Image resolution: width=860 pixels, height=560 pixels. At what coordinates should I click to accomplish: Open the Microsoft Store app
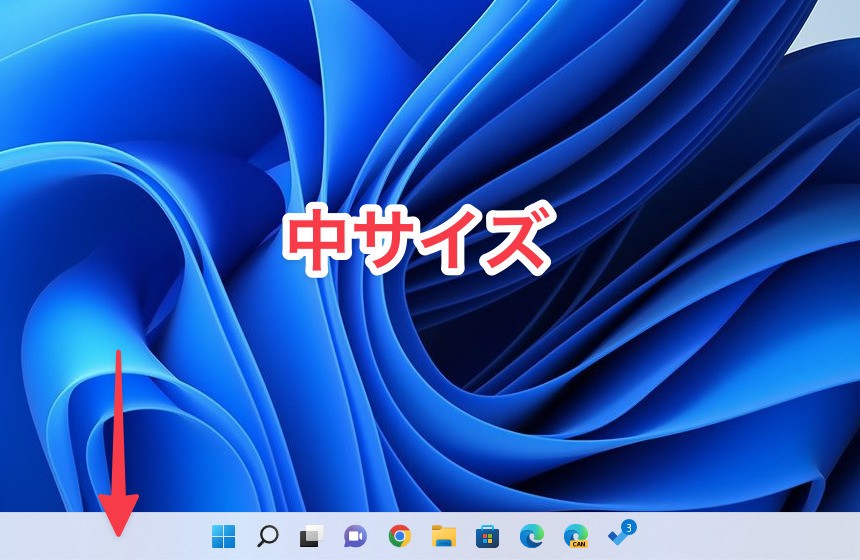click(487, 536)
